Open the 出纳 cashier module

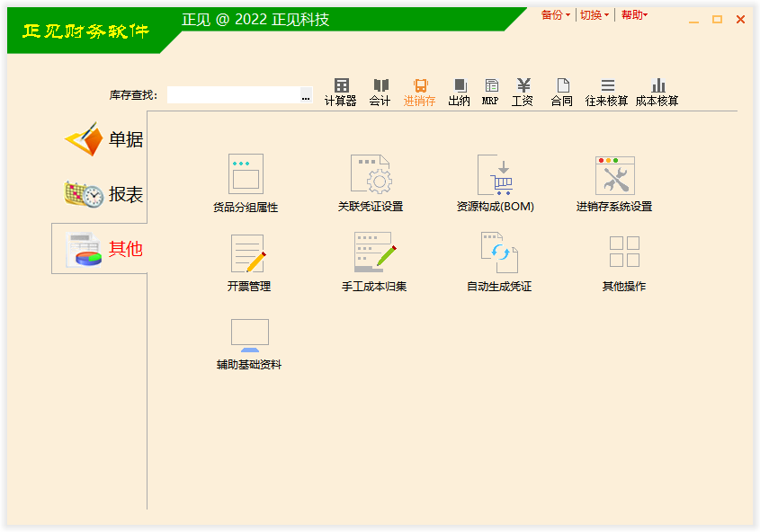(460, 92)
